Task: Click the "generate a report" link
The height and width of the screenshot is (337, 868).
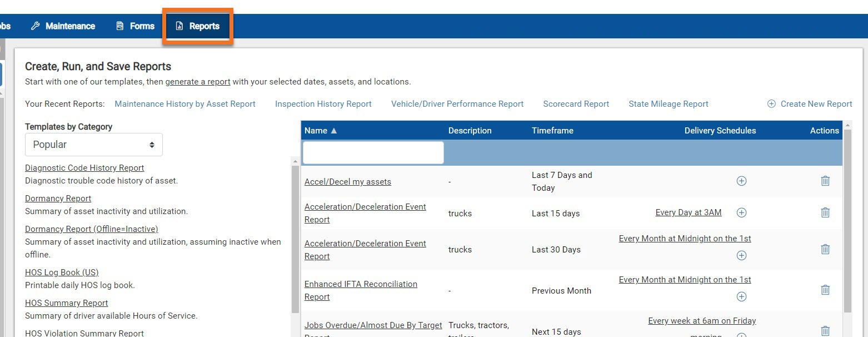Action: coord(198,81)
